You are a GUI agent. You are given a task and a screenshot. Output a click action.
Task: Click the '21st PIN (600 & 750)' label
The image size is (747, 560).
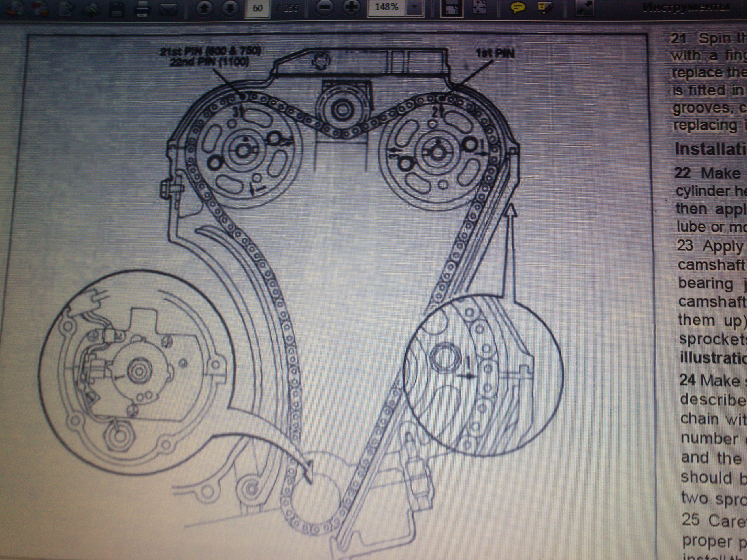211,51
